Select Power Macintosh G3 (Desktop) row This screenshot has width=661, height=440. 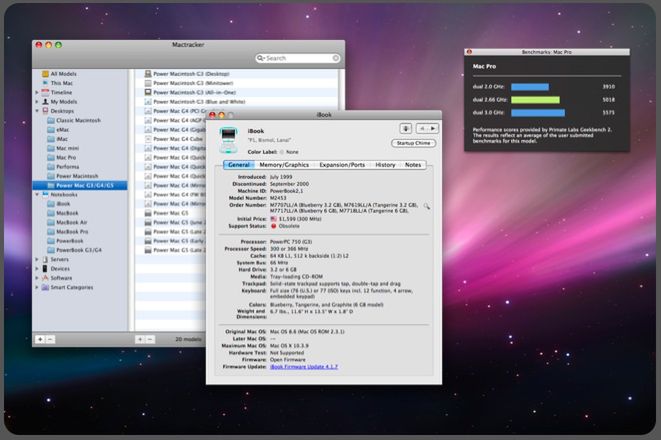(236, 74)
